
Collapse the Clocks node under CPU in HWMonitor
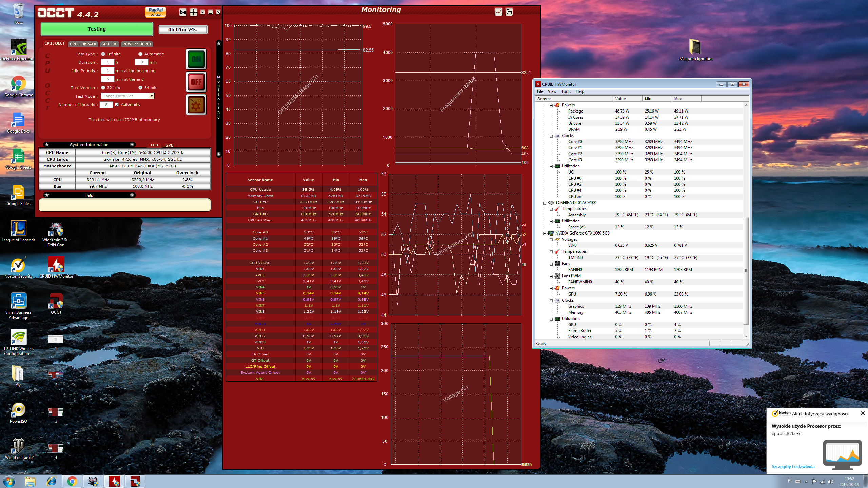[551, 136]
